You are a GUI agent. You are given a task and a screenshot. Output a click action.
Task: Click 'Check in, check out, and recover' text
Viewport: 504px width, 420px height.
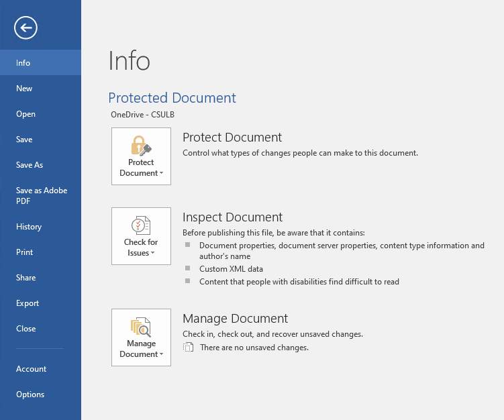point(272,334)
